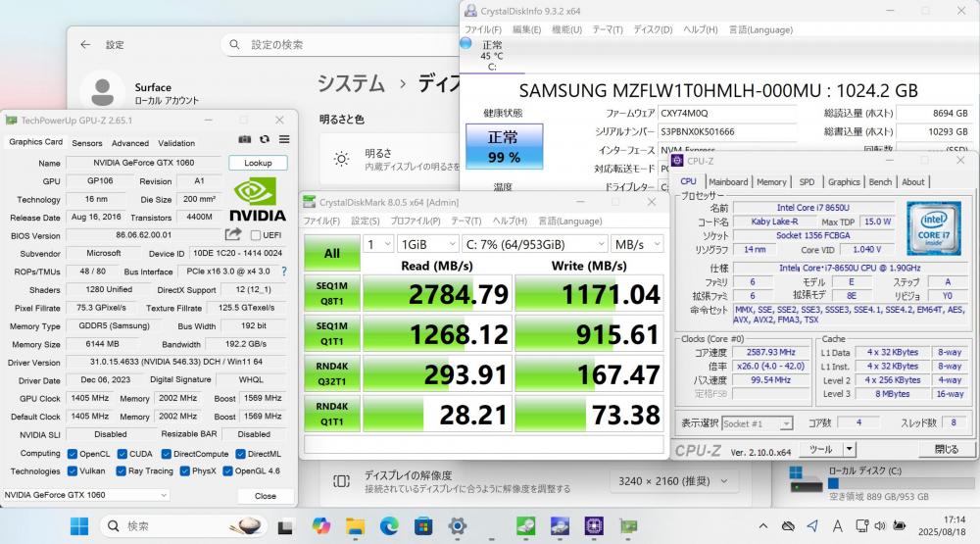Toggle the OpenGL 4.6 checkbox

(x=228, y=470)
